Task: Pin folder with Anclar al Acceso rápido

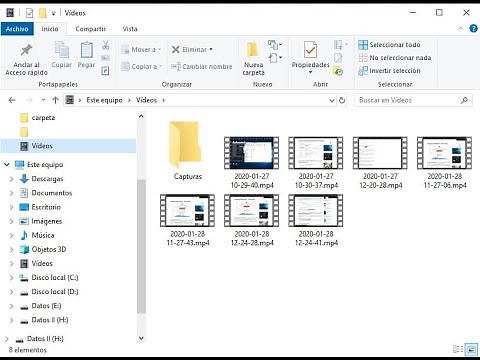Action: tap(26, 59)
